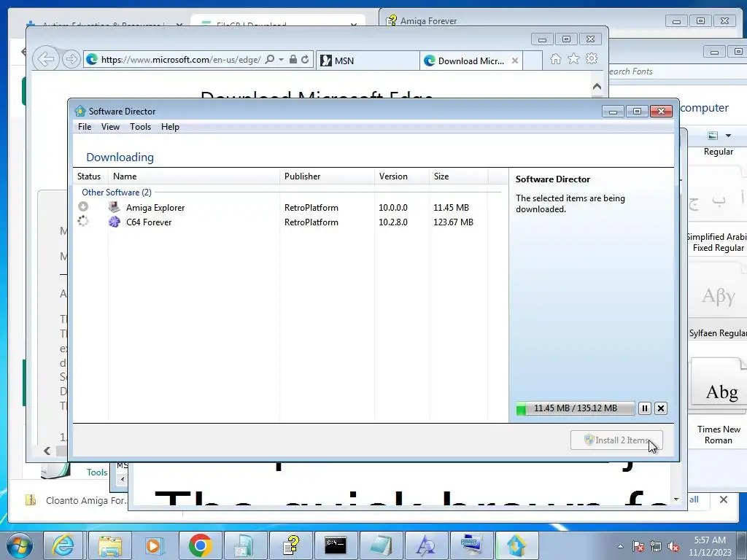Open a new tab in Internet Explorer
Image resolution: width=747 pixels, height=560 pixels.
(x=533, y=61)
